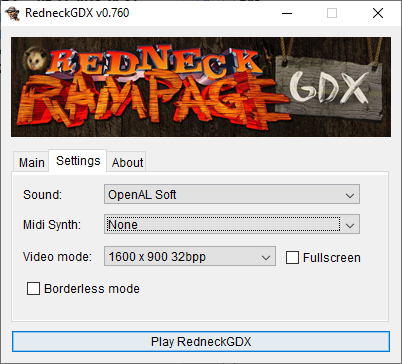402x364 pixels.
Task: Close the RedneckGDX launcher window
Action: point(378,13)
